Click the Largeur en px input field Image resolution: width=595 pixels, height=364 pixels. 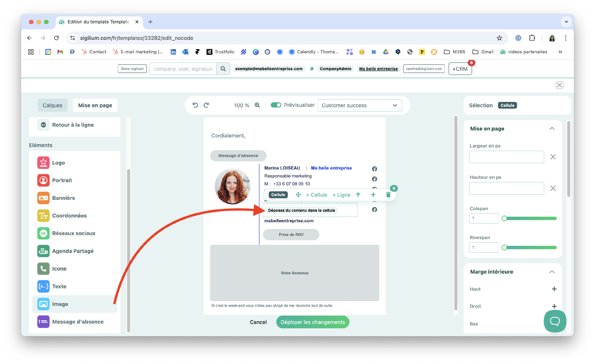[506, 157]
